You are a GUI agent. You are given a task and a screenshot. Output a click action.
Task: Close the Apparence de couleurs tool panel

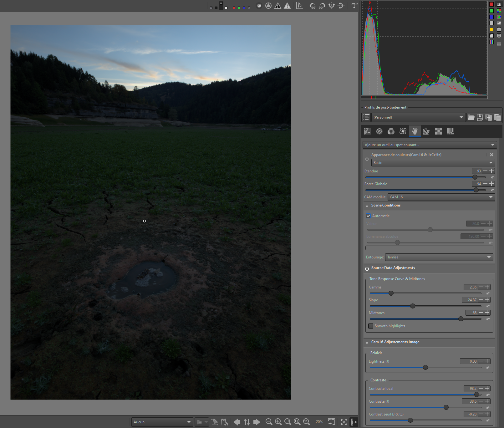pyautogui.click(x=491, y=155)
